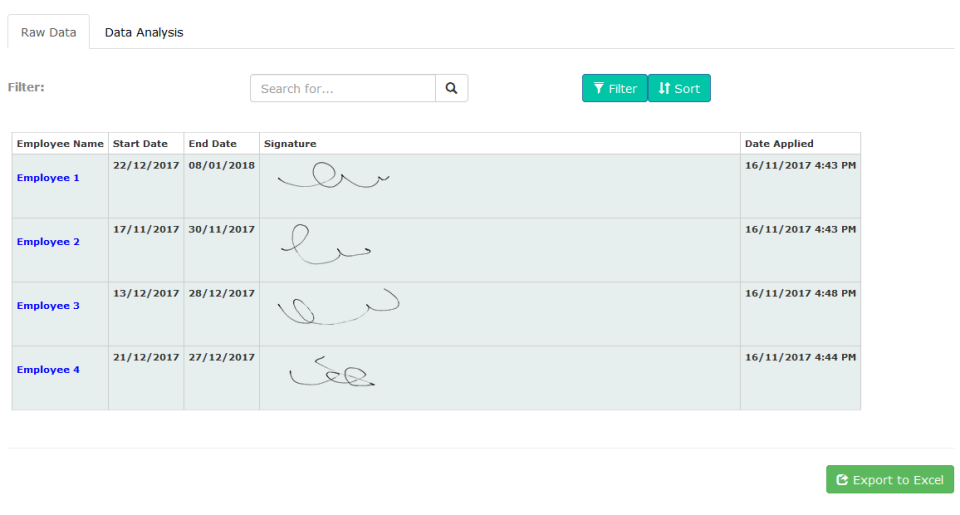Image resolution: width=960 pixels, height=515 pixels.
Task: Click the Filter button
Action: (615, 88)
